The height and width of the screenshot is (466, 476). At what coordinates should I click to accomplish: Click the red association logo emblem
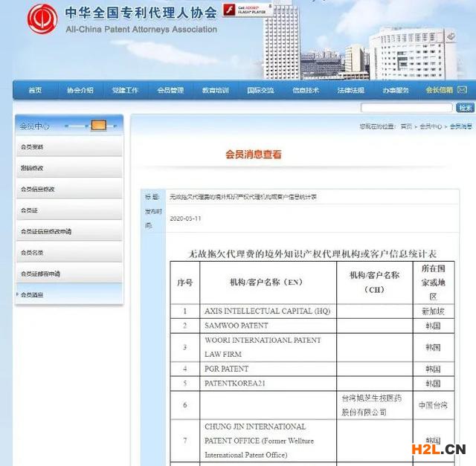coord(42,19)
